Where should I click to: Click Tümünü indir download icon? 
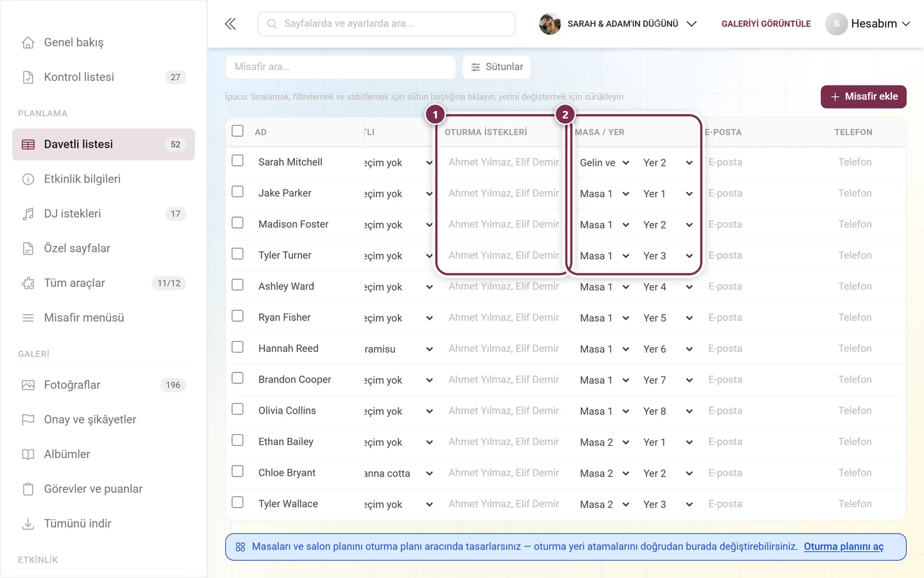point(28,524)
